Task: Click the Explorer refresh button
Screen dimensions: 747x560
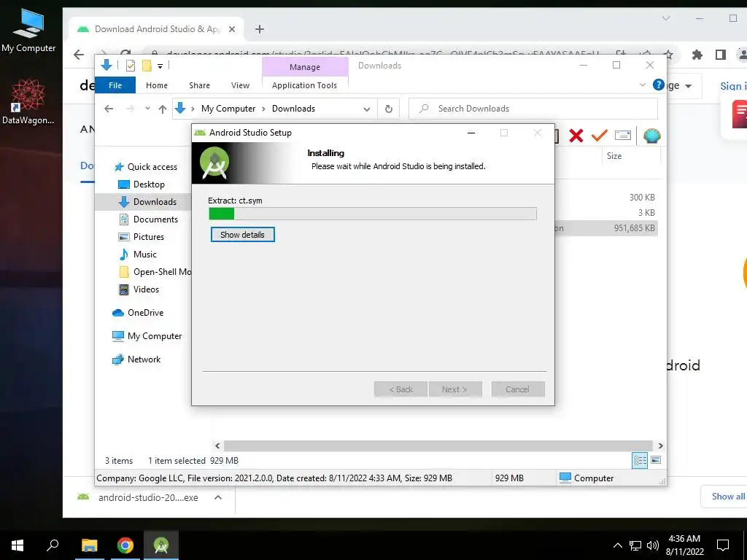Action: (389, 109)
